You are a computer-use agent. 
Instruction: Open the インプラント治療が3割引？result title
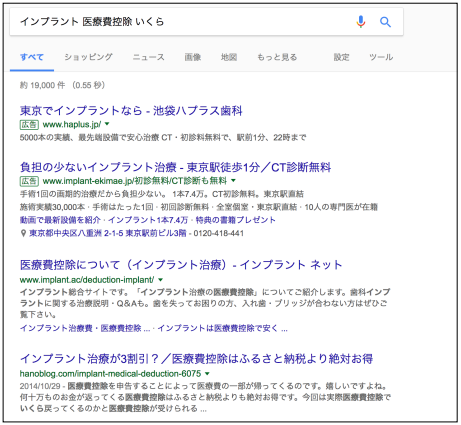click(x=196, y=359)
